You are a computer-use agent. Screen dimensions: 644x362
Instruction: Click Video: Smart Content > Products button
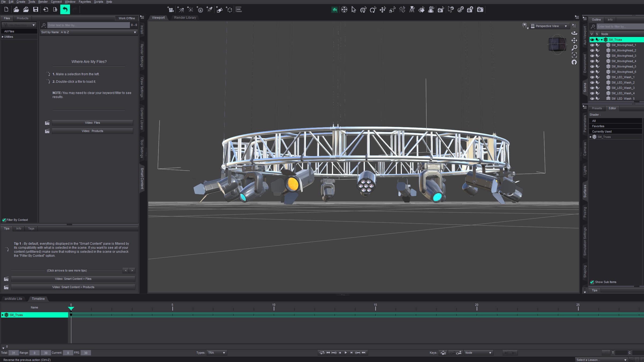pyautogui.click(x=73, y=287)
